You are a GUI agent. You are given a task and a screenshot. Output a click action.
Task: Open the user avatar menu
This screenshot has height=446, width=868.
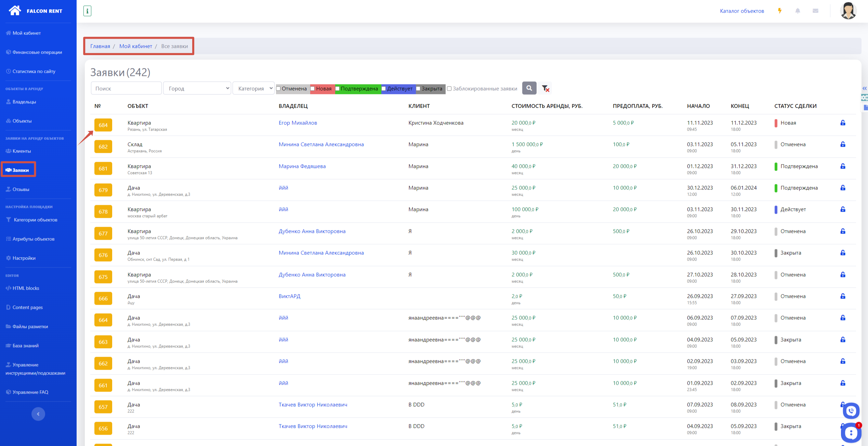pyautogui.click(x=848, y=11)
